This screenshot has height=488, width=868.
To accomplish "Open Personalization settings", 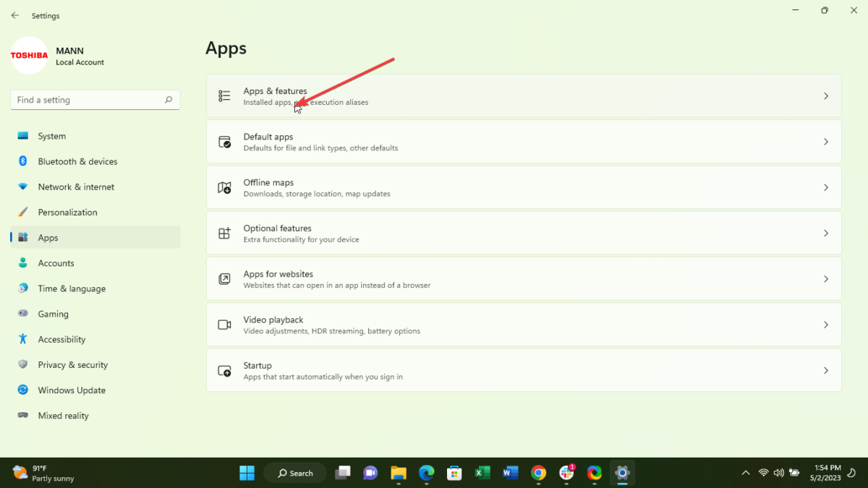I will point(95,212).
